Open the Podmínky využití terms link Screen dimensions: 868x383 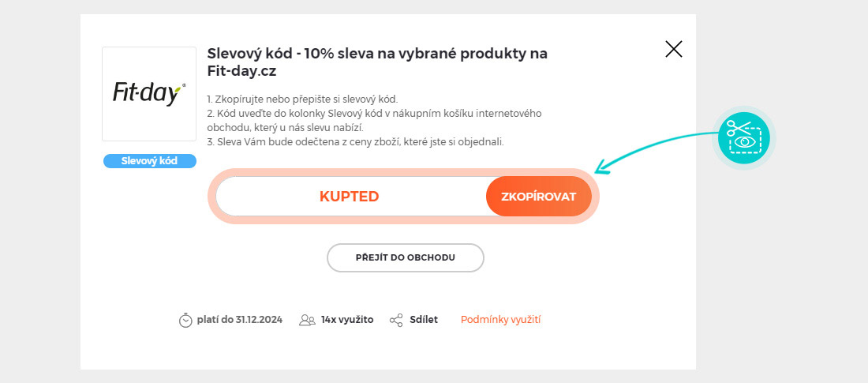click(x=500, y=320)
